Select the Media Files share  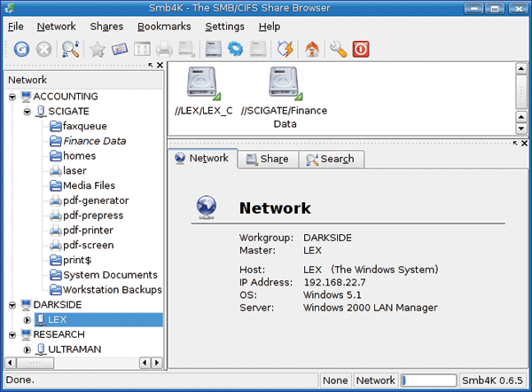click(x=89, y=185)
